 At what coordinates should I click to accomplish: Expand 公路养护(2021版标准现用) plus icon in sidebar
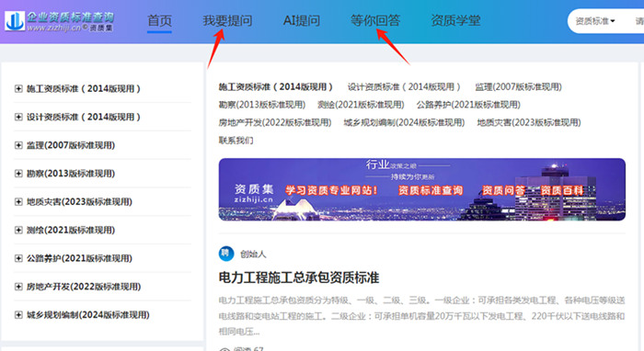[18, 258]
